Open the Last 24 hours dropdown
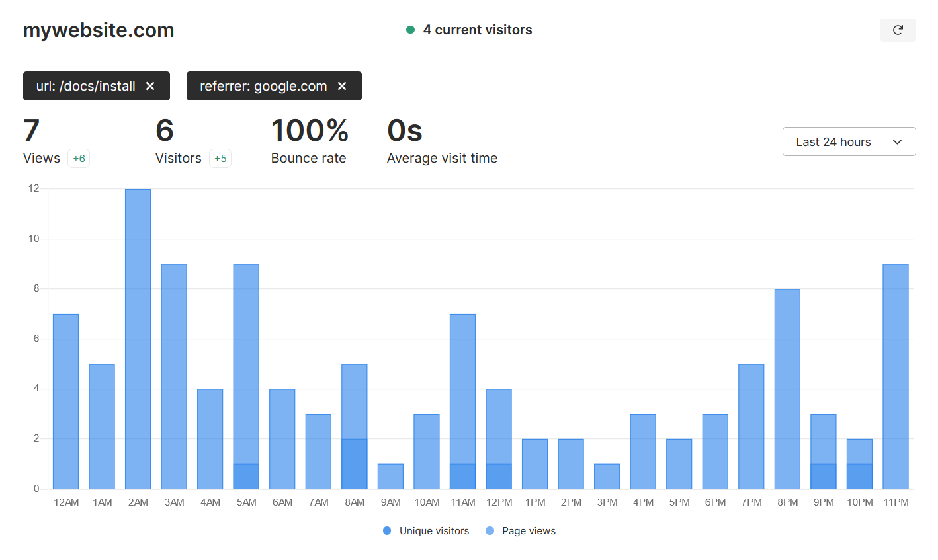Screen dimensions: 938x560 tap(848, 141)
